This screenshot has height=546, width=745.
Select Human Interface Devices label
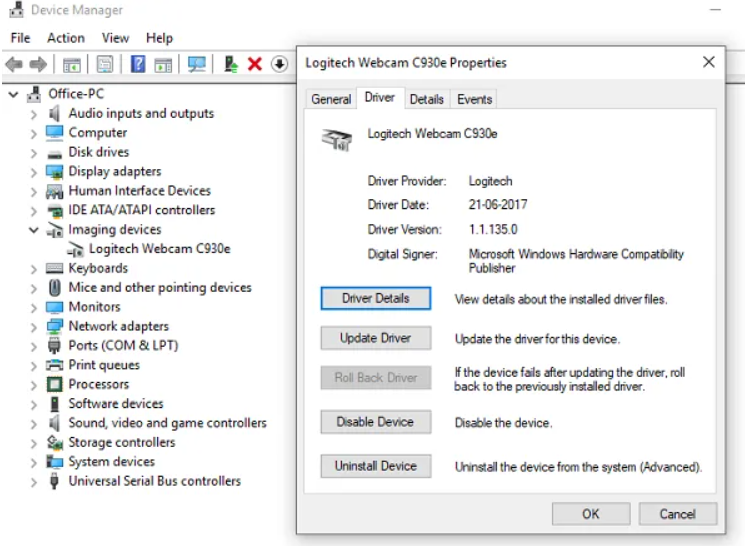(x=139, y=191)
